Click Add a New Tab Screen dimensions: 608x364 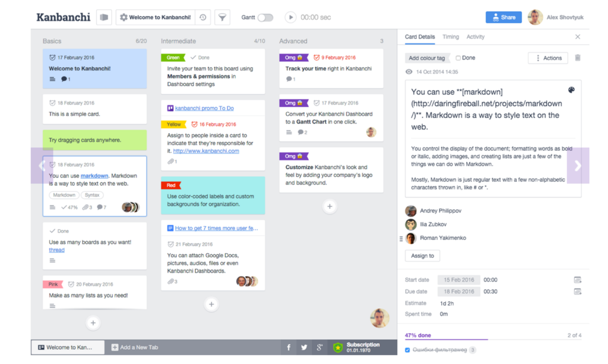point(135,348)
